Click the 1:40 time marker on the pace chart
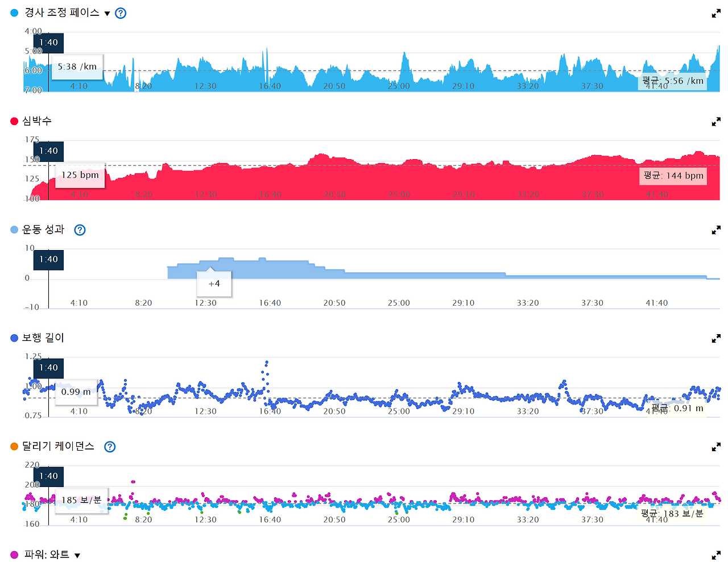 coord(49,43)
